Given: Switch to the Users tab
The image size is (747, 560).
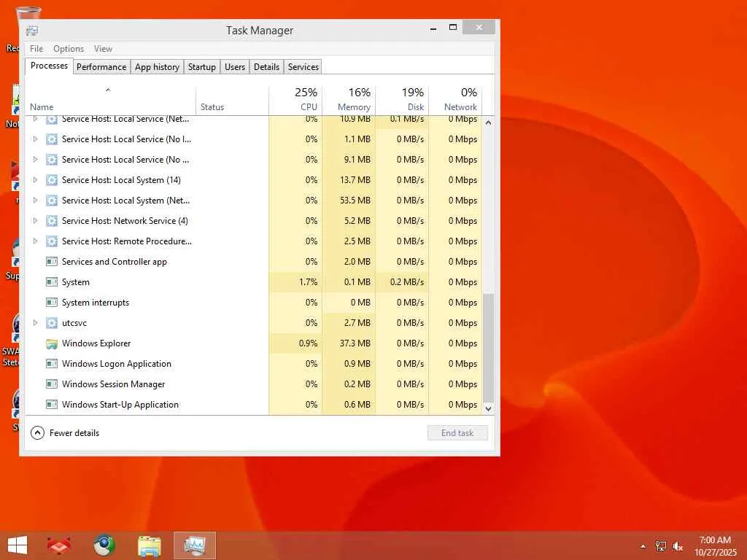Looking at the screenshot, I should tap(235, 67).
